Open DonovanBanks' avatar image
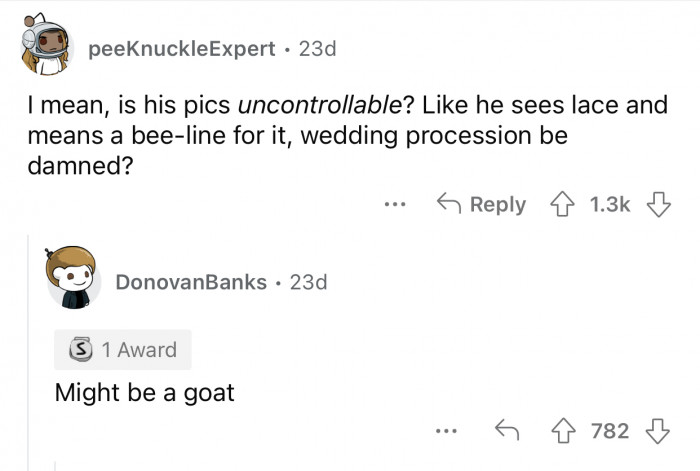Viewport: 700px width, 471px height. 72,279
